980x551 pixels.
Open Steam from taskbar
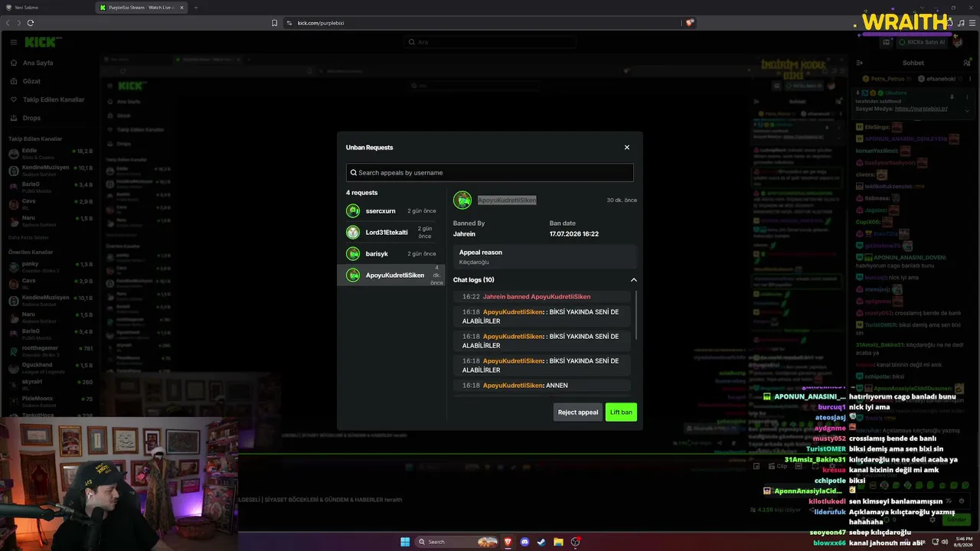pos(541,542)
